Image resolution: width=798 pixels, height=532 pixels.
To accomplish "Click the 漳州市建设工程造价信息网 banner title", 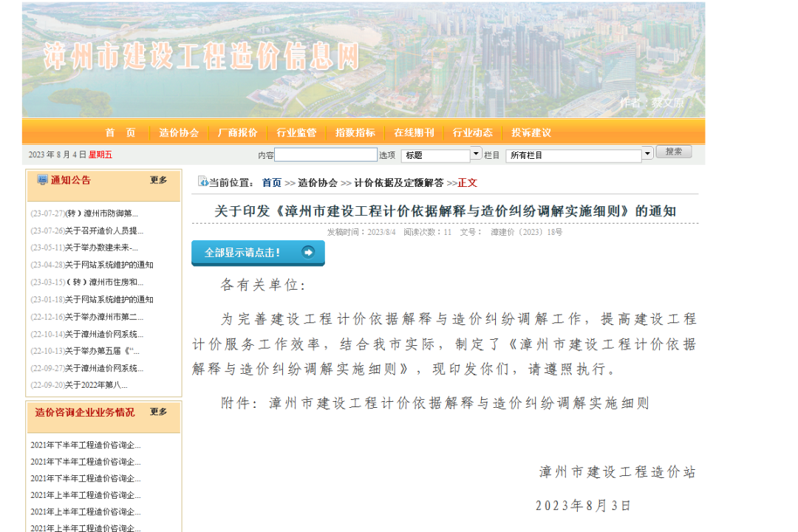I will pyautogui.click(x=202, y=56).
